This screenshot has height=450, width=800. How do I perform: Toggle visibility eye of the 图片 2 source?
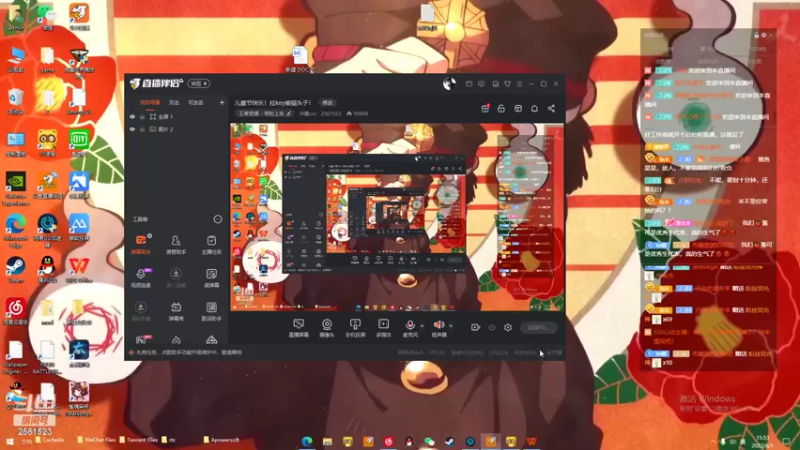click(132, 129)
